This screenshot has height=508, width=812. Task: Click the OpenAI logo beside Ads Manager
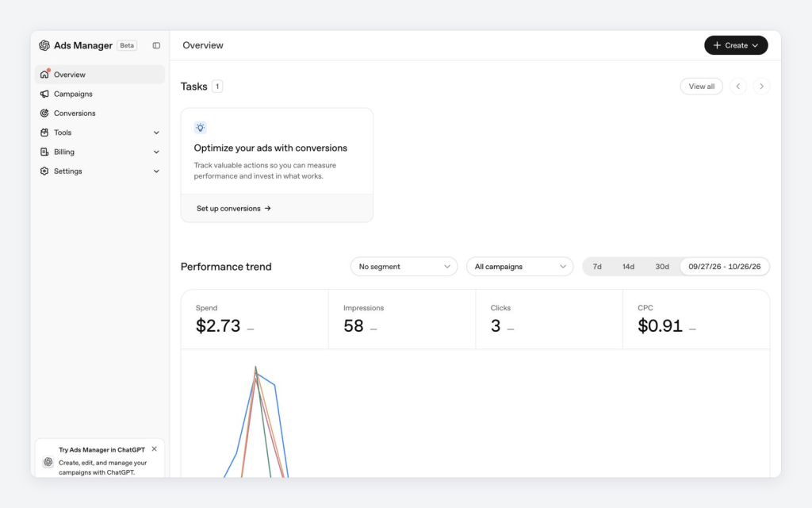point(44,45)
